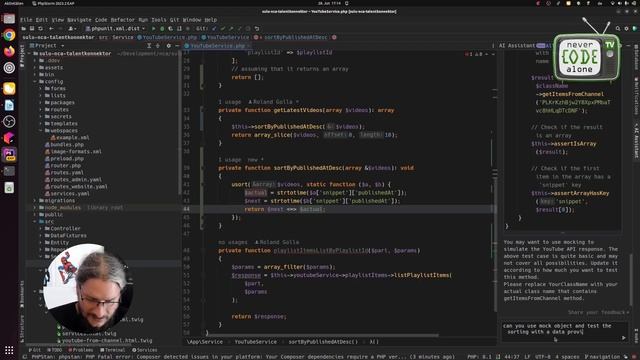Screen dimensions: 640x360
Task: Click Project panel expand-all icon
Action: point(149,46)
